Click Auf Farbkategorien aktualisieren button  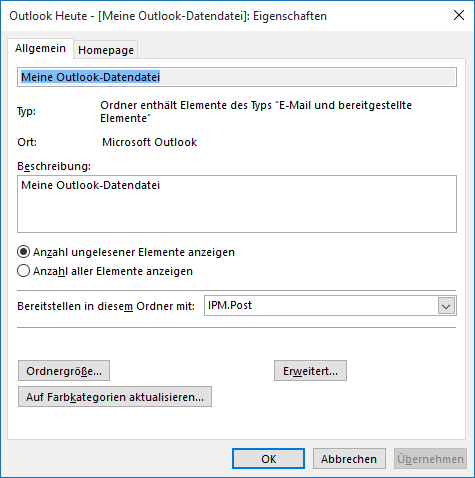tap(115, 397)
